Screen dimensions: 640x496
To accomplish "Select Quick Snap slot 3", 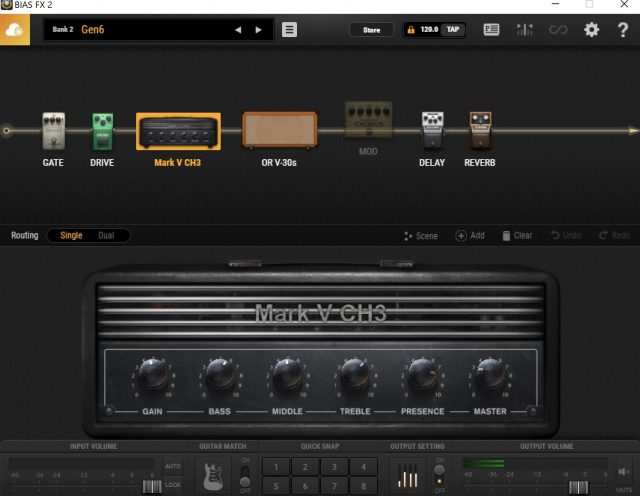I will pyautogui.click(x=334, y=467).
